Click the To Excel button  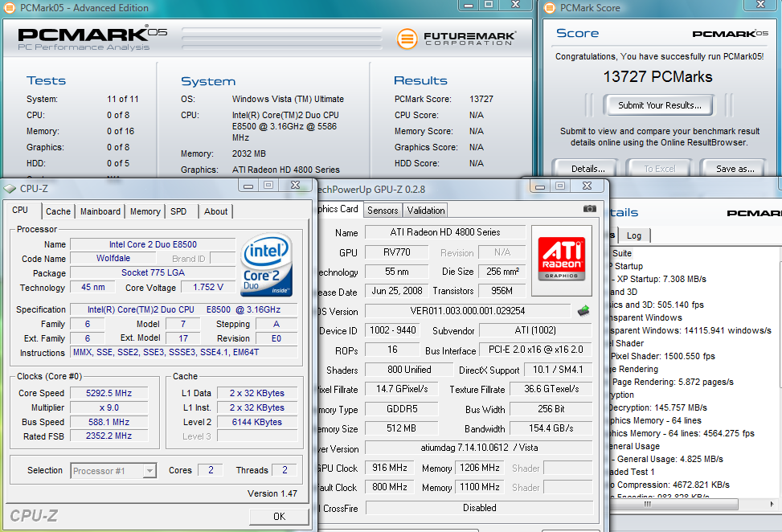(659, 169)
